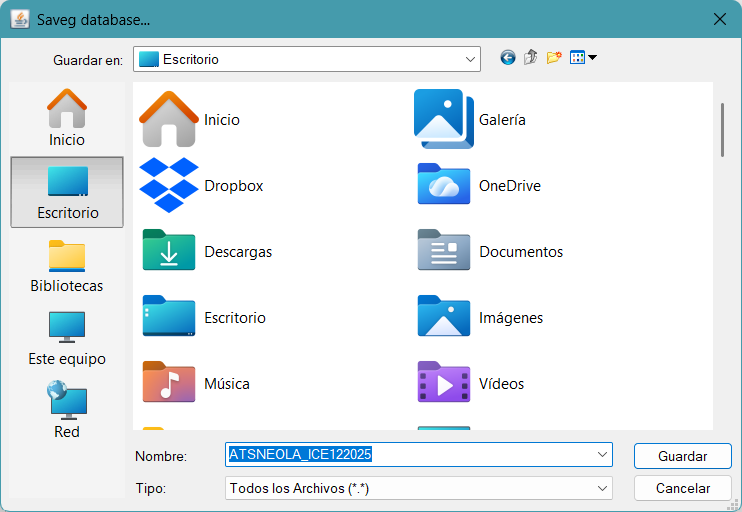Select Este equipo in the sidebar
Screen dimensions: 742x512
pyautogui.click(x=67, y=338)
